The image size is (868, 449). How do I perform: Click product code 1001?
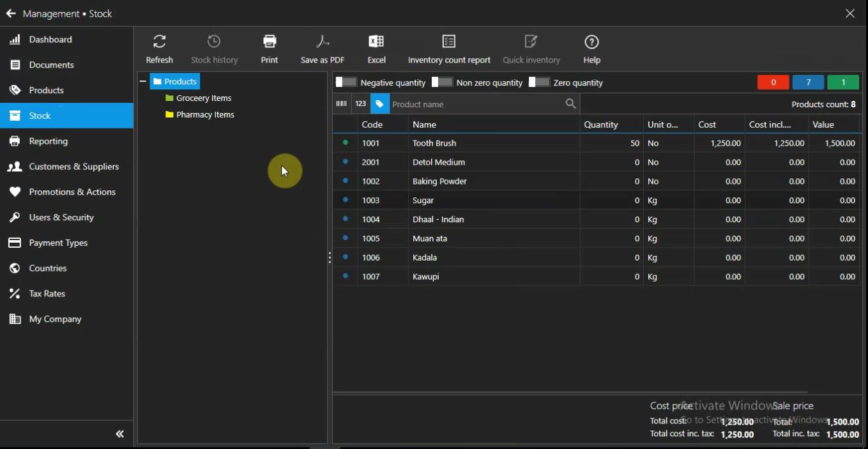[371, 143]
